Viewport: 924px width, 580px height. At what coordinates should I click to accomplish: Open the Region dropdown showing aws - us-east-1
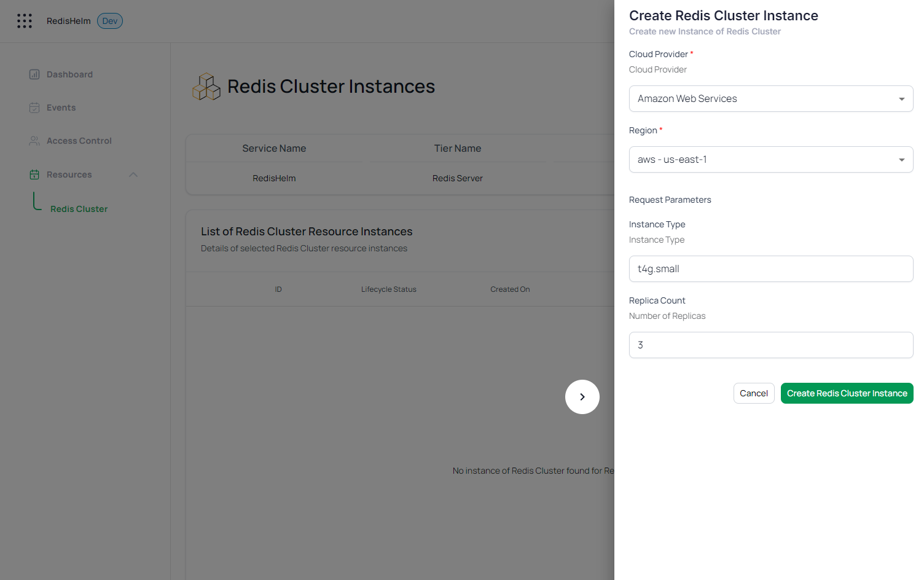click(x=770, y=160)
